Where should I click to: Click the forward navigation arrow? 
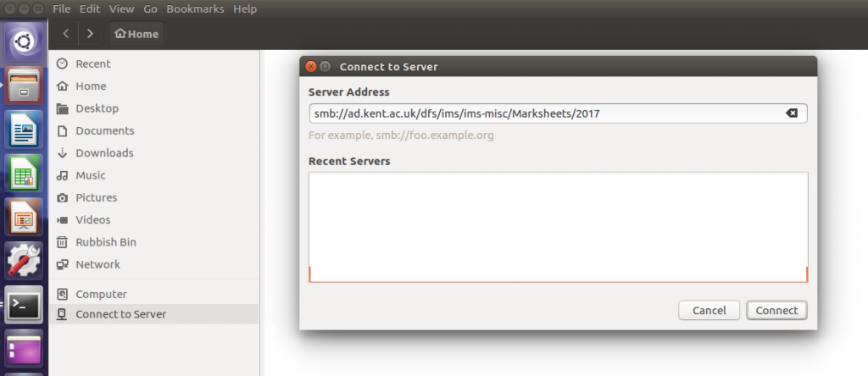pyautogui.click(x=91, y=34)
